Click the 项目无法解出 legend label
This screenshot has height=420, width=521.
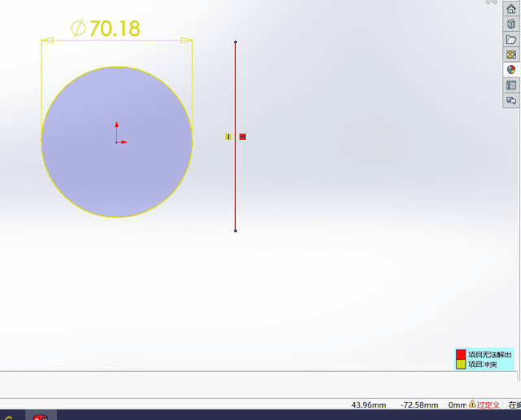489,355
